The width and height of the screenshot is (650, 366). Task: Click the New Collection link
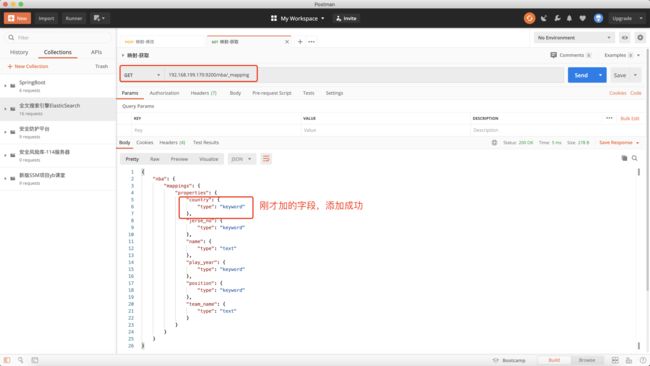(28, 66)
